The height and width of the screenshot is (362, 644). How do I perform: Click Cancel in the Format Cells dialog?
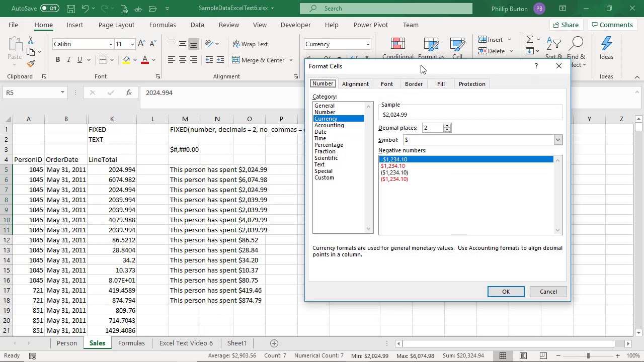548,292
